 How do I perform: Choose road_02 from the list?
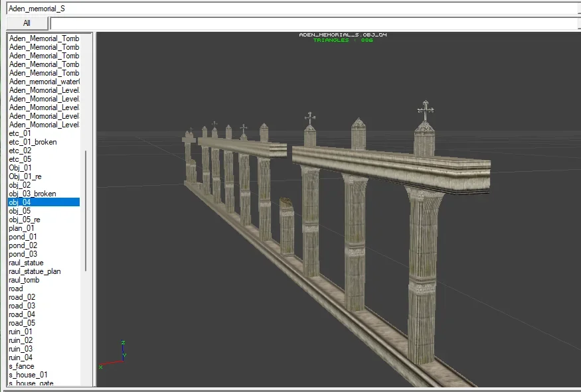point(44,297)
